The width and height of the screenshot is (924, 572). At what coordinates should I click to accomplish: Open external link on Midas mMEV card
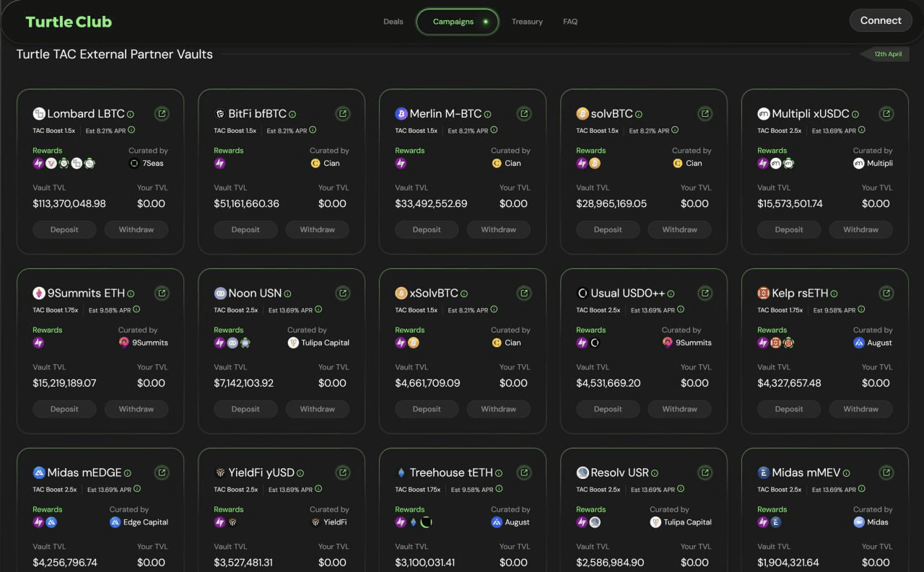(x=886, y=473)
